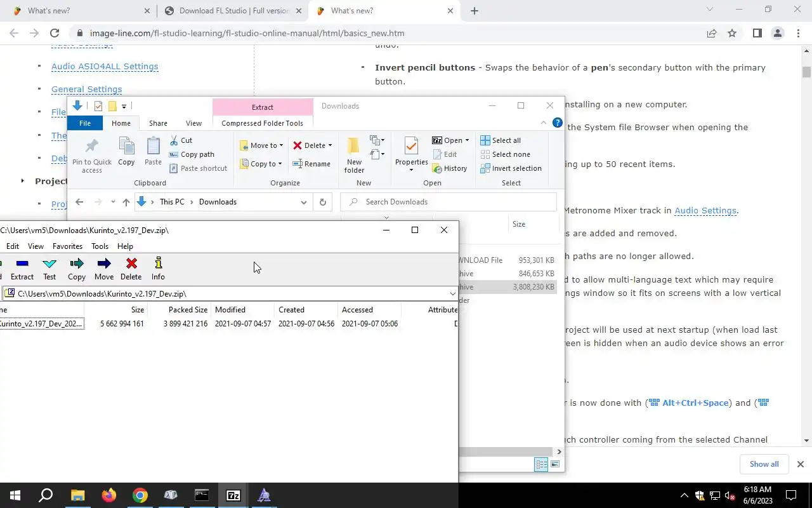Open the Windows Start menu

tap(15, 495)
